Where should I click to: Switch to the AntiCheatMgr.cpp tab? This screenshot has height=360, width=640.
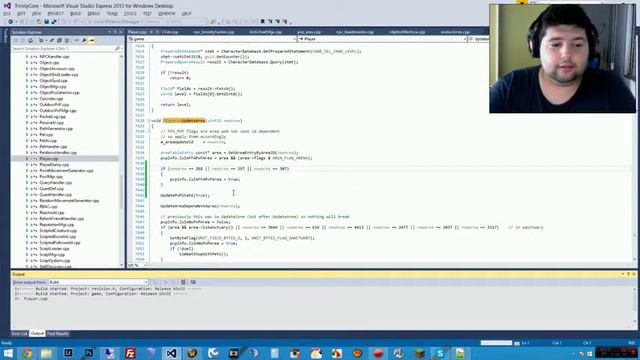pyautogui.click(x=265, y=32)
